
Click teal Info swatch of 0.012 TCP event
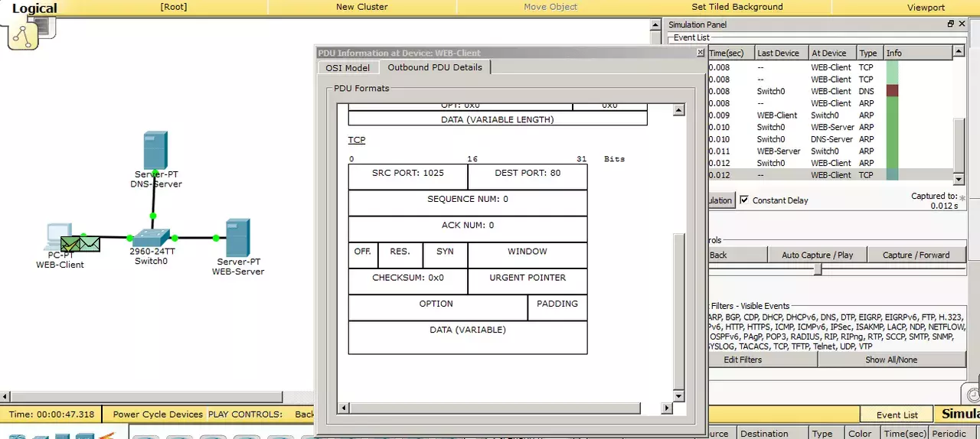point(891,175)
